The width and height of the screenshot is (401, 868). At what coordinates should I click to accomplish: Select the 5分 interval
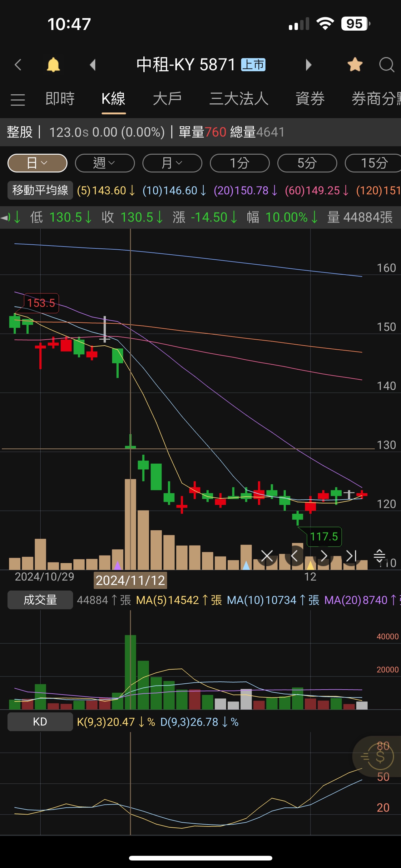(307, 163)
